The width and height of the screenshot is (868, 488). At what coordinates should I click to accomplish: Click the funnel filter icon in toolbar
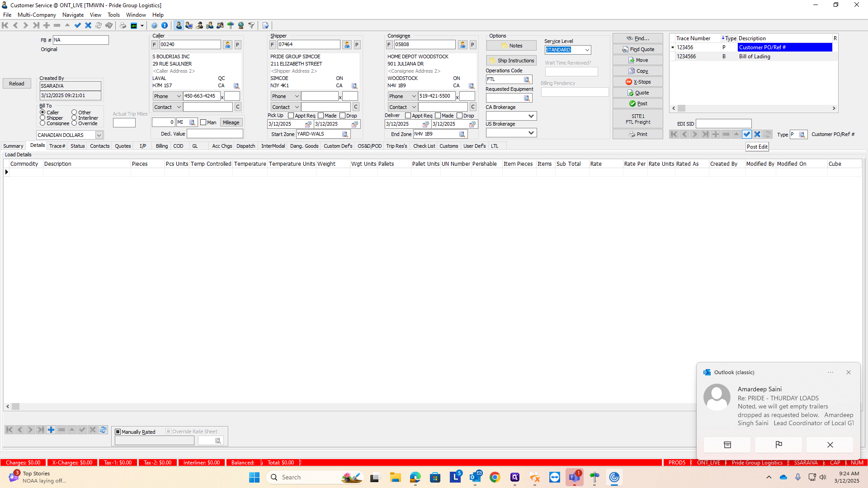coord(251,25)
